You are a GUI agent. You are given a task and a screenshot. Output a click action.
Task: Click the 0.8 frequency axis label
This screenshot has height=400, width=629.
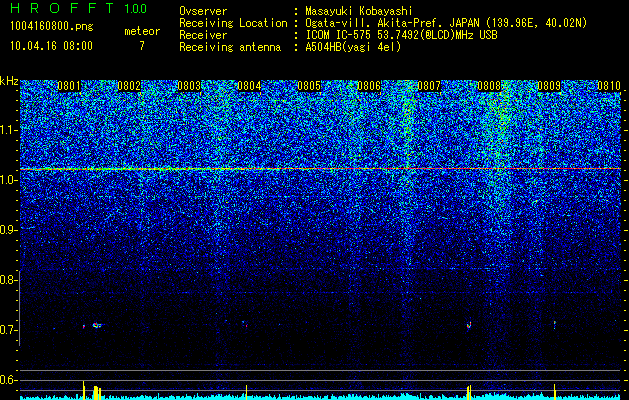point(8,280)
